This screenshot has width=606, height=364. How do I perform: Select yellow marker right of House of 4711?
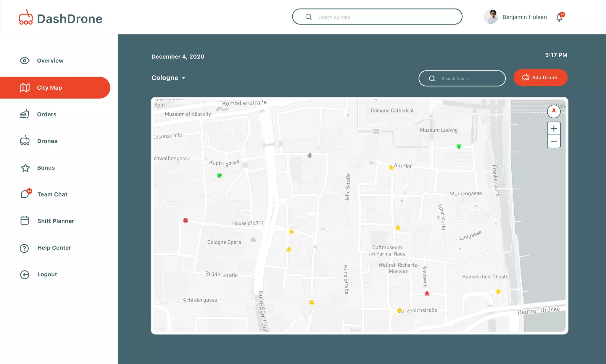[x=291, y=232]
